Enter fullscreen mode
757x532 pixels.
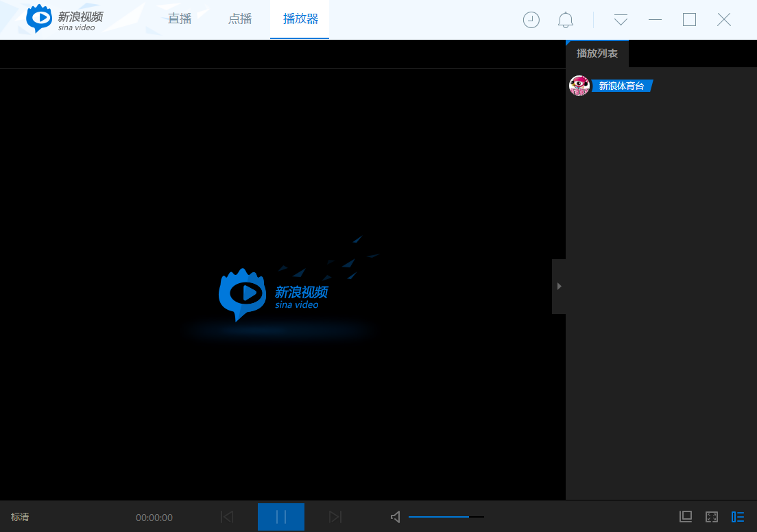(x=712, y=517)
